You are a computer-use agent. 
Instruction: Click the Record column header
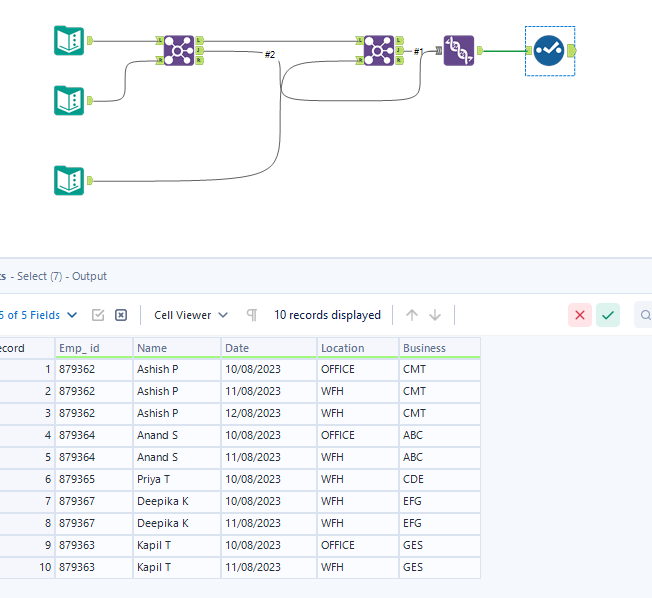27,348
